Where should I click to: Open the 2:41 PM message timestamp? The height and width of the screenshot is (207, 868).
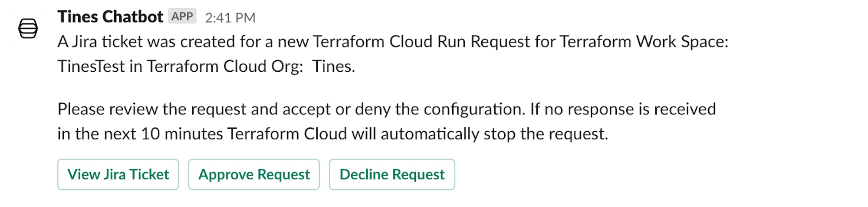tap(230, 17)
